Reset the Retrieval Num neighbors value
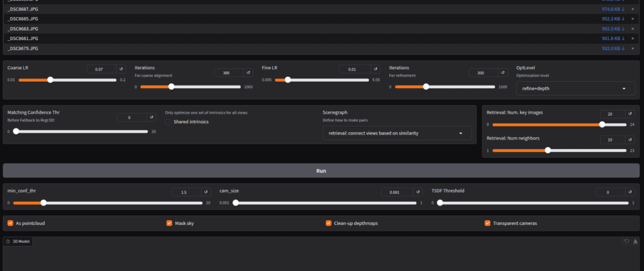644x271 pixels. pyautogui.click(x=631, y=140)
